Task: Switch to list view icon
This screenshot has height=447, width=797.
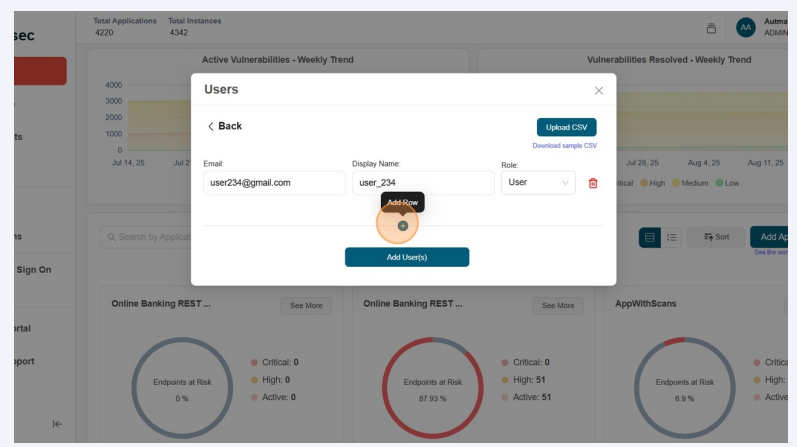Action: [x=671, y=237]
